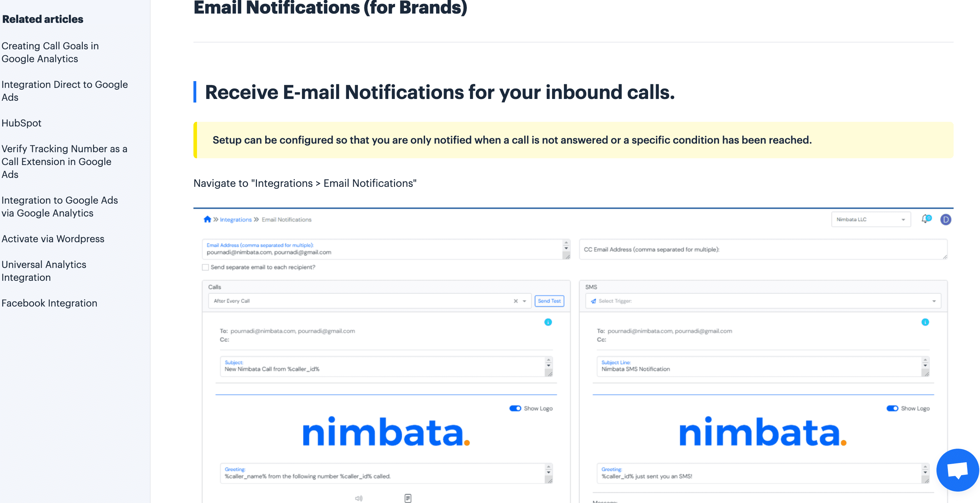Toggle Show Logo in the SMS panel
The height and width of the screenshot is (503, 980).
(x=893, y=408)
